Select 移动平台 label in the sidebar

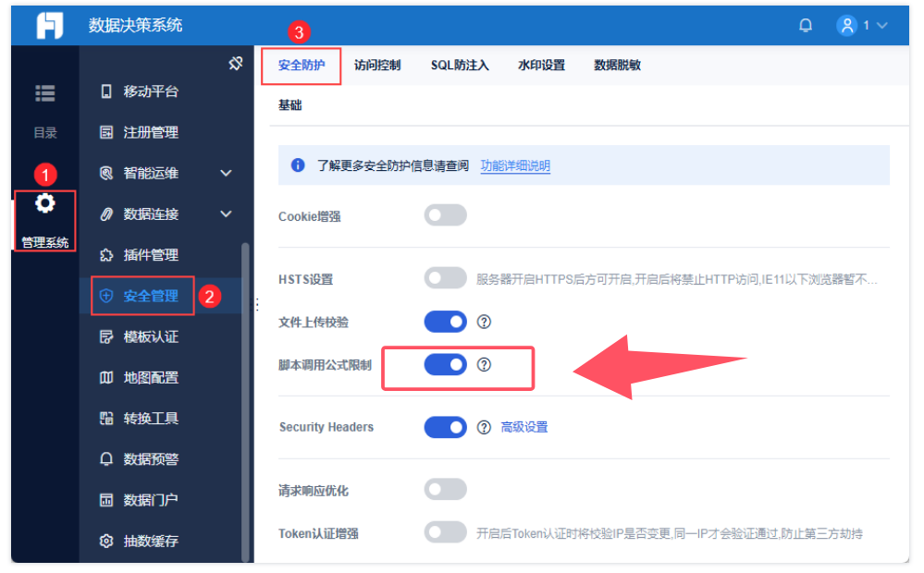(151, 91)
